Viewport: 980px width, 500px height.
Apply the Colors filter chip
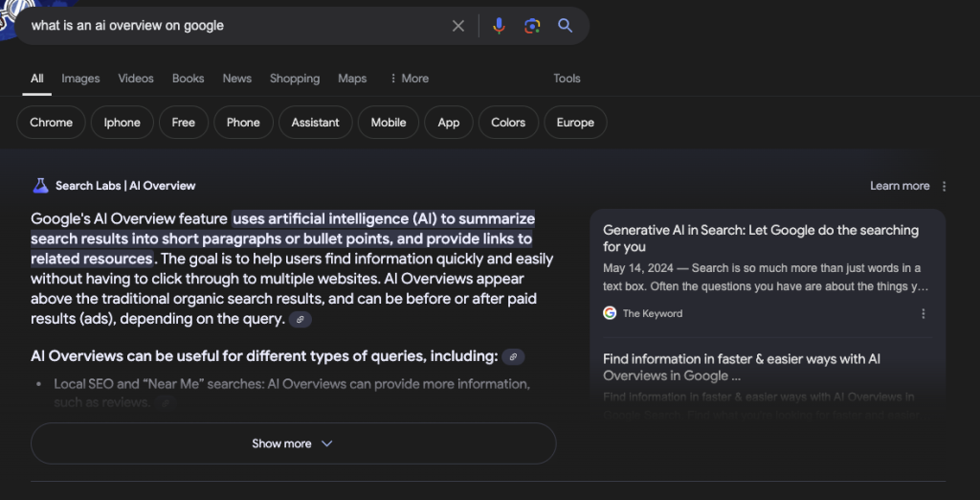click(x=508, y=123)
